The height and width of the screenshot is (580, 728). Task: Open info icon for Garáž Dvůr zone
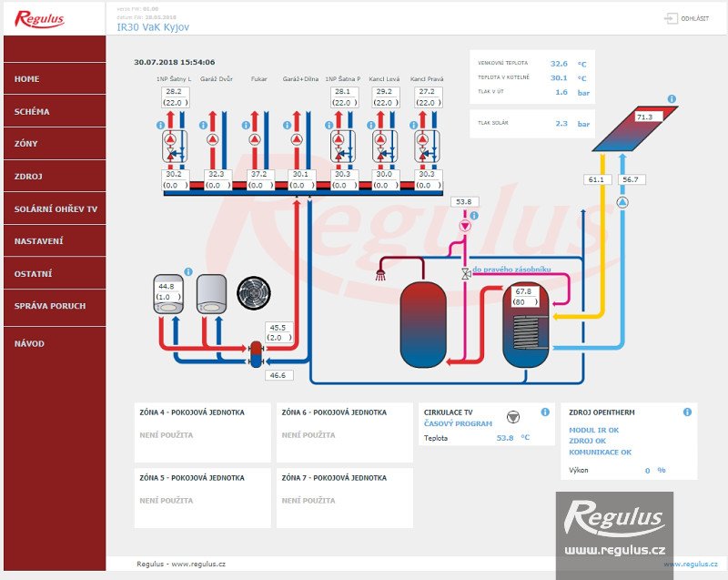[x=203, y=126]
